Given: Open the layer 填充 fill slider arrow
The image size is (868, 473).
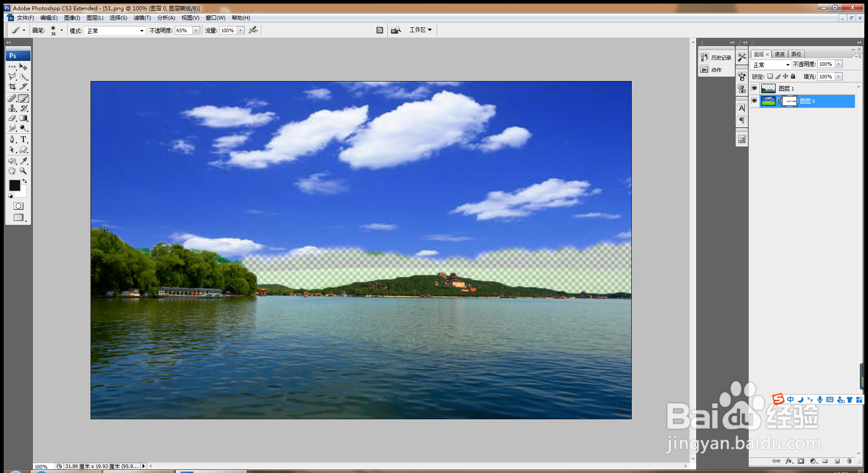Looking at the screenshot, I should [x=839, y=77].
